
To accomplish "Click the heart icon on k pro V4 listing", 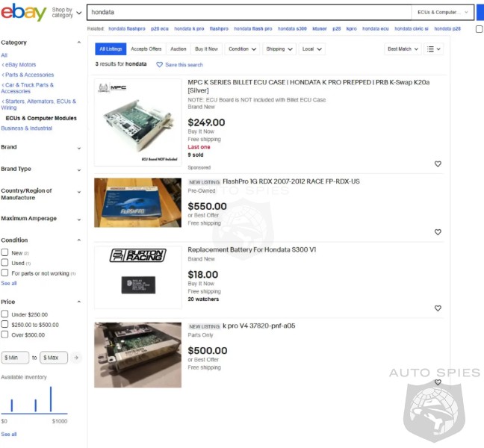I will pos(438,382).
